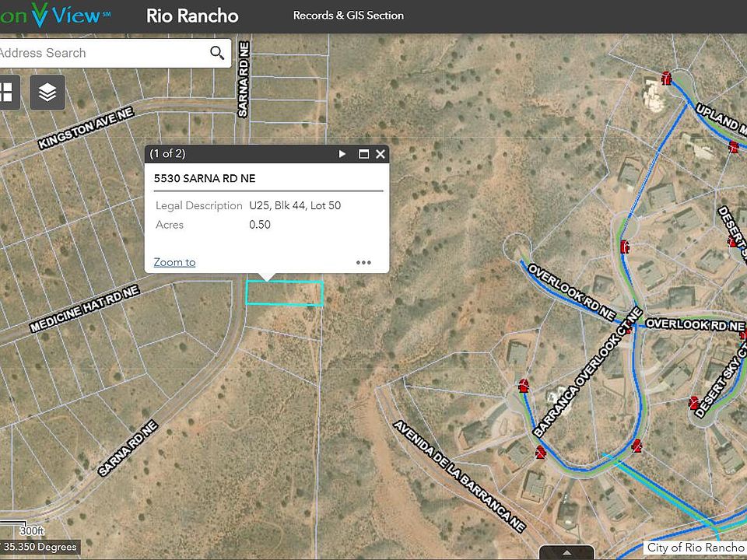Image resolution: width=747 pixels, height=560 pixels.
Task: Click the magnifying glass search icon
Action: pyautogui.click(x=217, y=53)
